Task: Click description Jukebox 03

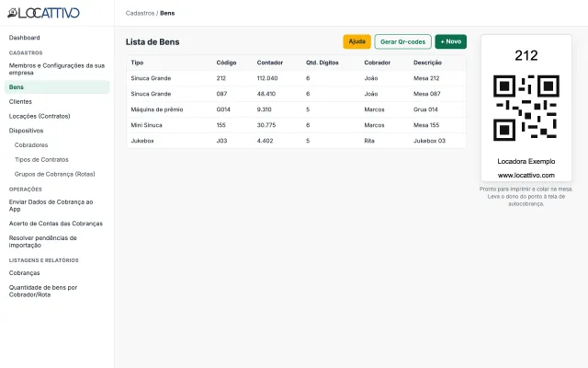Action: [429, 141]
